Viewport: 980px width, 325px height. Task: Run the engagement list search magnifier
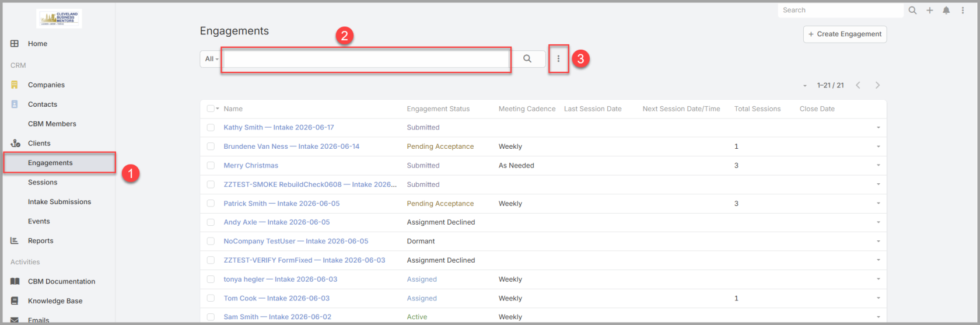point(527,59)
